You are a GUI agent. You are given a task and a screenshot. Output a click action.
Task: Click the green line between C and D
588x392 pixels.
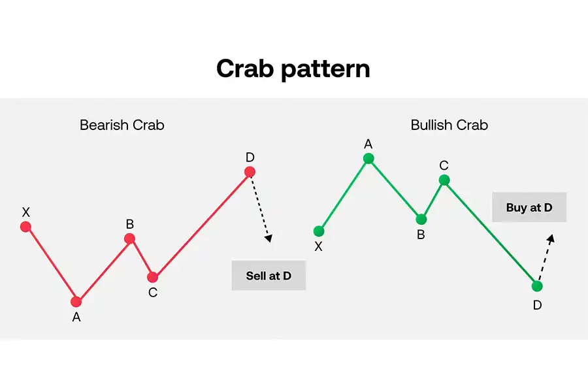pyautogui.click(x=491, y=233)
